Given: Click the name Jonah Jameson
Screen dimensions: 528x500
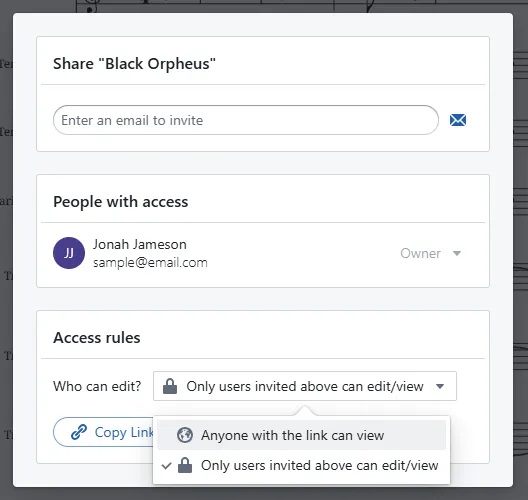Looking at the screenshot, I should (140, 244).
